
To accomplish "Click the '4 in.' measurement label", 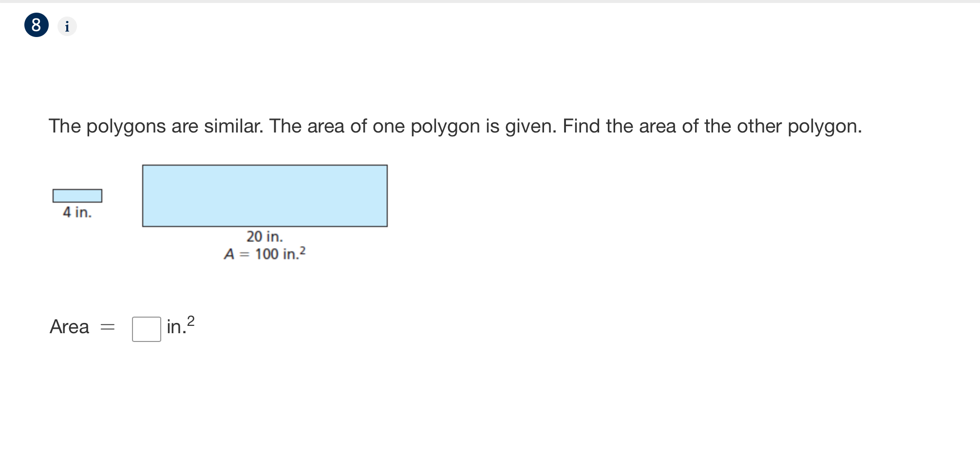I will 77,212.
